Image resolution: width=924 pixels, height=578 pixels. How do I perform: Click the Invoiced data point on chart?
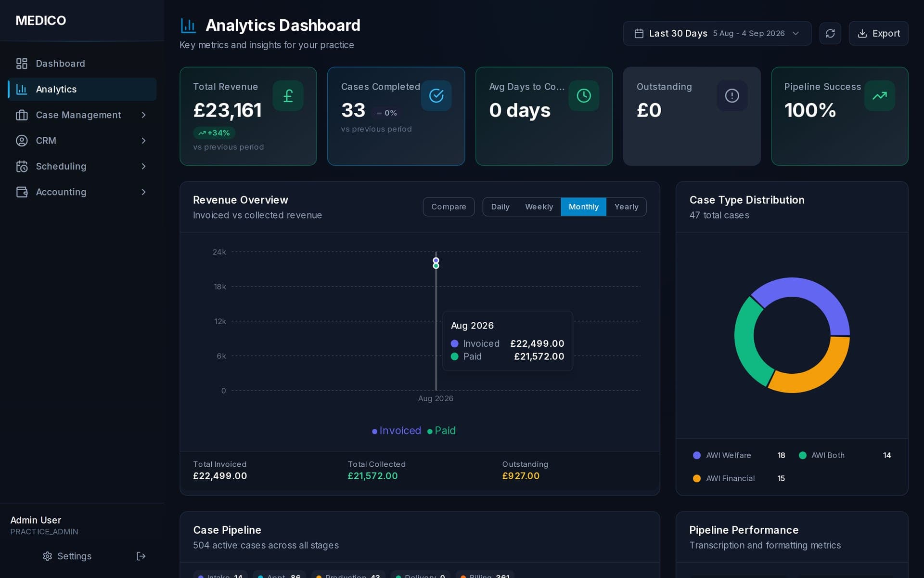[x=436, y=261]
